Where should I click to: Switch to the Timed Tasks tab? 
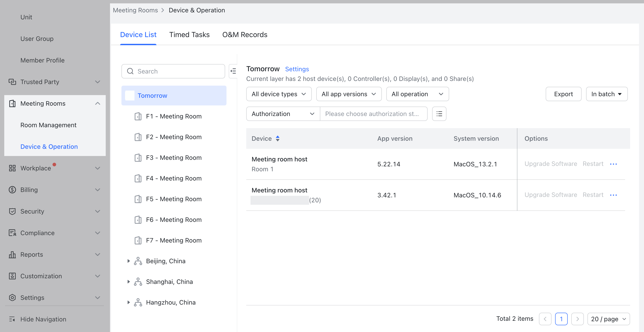189,35
